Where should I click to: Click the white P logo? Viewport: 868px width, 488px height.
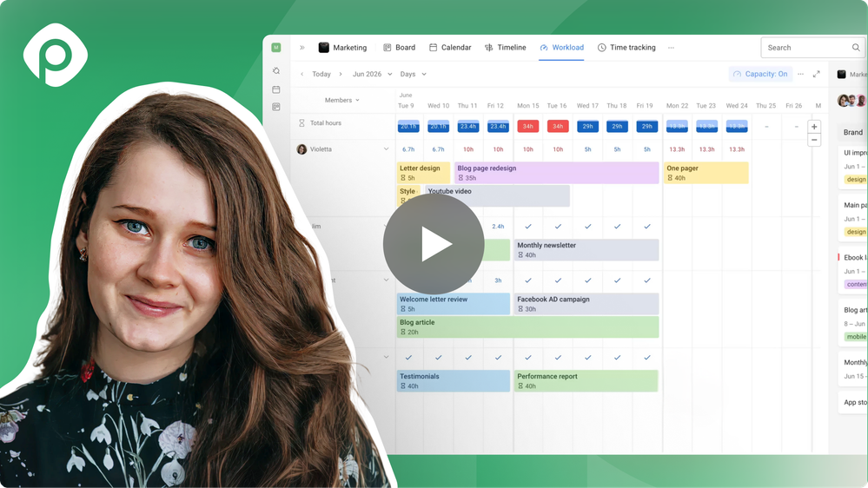pos(56,56)
